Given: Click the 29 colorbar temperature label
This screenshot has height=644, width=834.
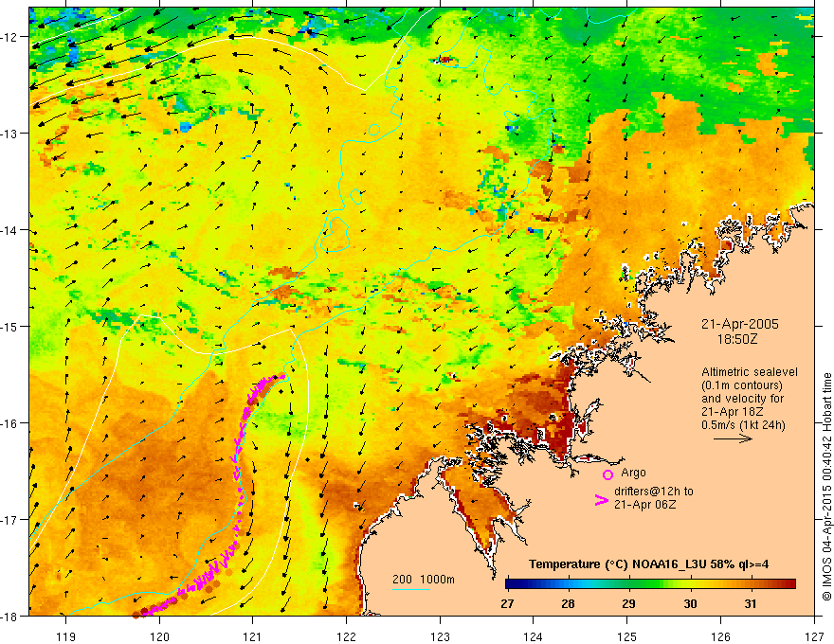Looking at the screenshot, I should [628, 603].
